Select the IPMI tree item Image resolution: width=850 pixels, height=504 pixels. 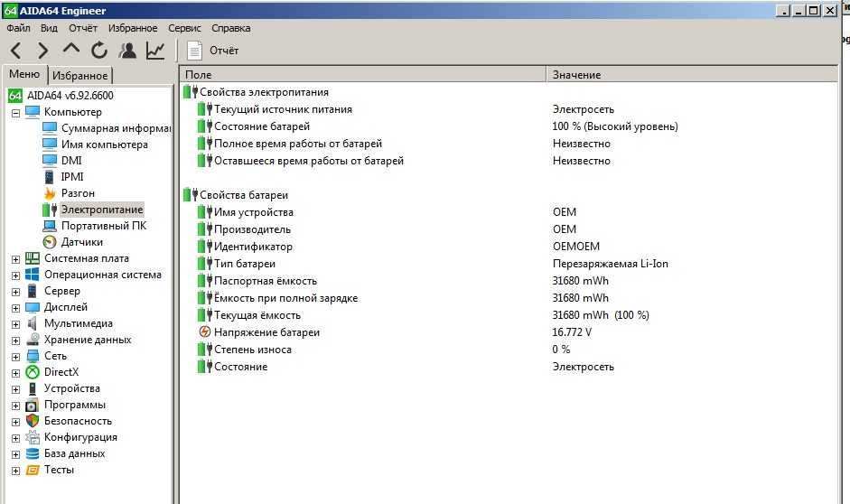72,177
